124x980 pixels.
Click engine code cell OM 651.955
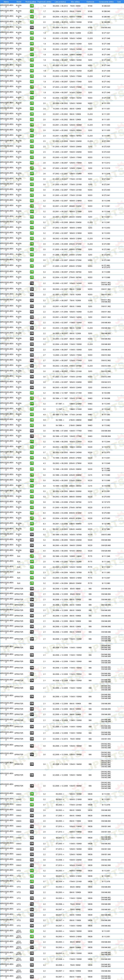(x=106, y=739)
